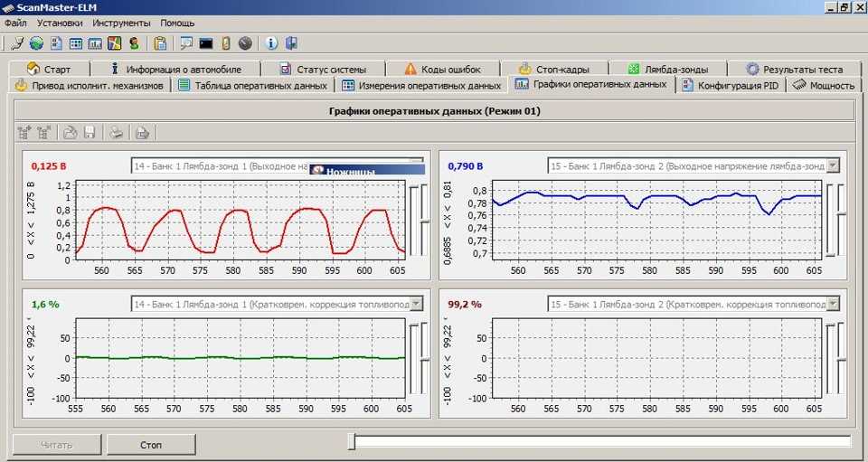Open the Статус системы tab
Screen dimensions: 868x462
pyautogui.click(x=324, y=69)
